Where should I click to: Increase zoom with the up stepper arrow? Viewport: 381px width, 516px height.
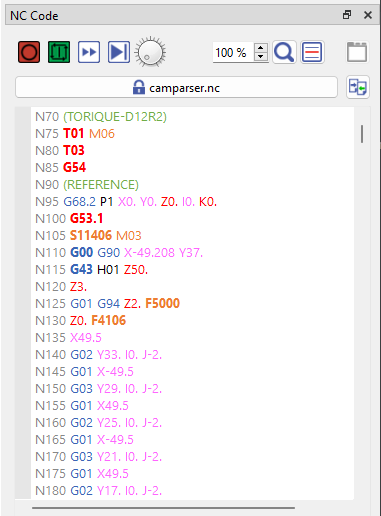261,48
